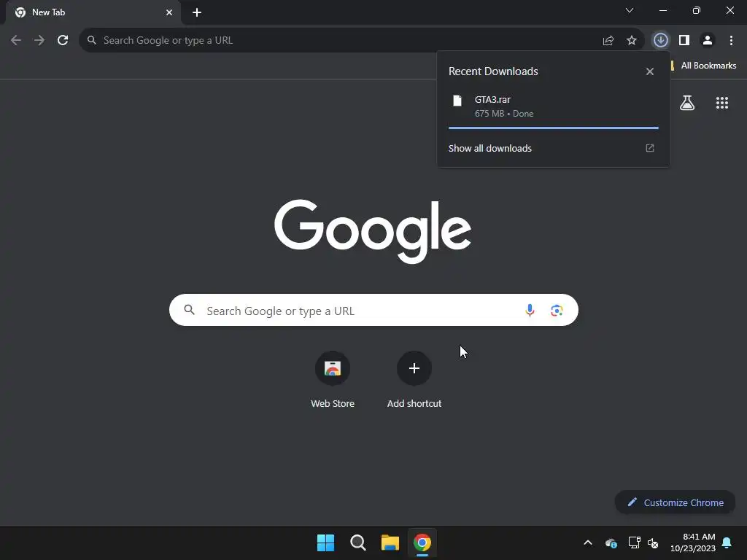Reload the current page

(63, 41)
